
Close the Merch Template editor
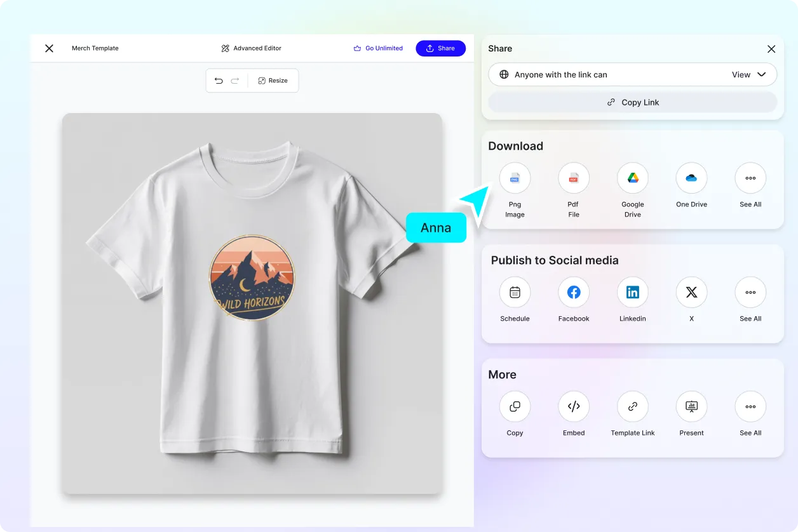(49, 48)
